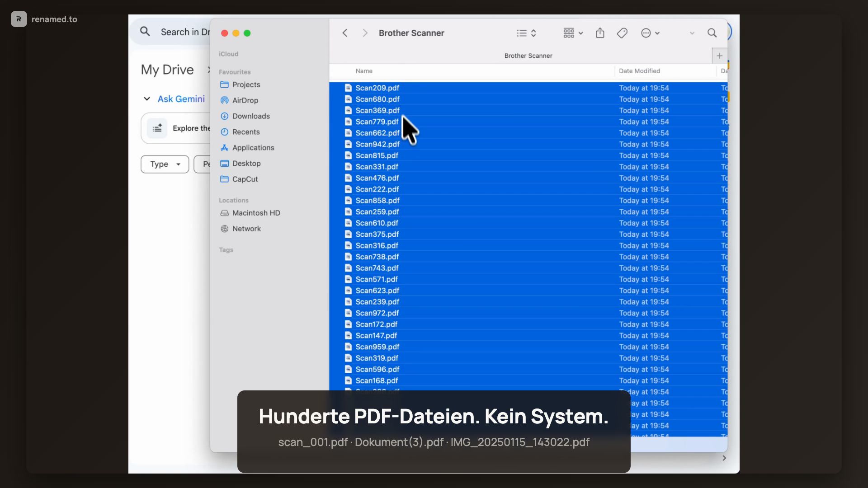Open the More actions ellipsis menu

[x=651, y=33]
